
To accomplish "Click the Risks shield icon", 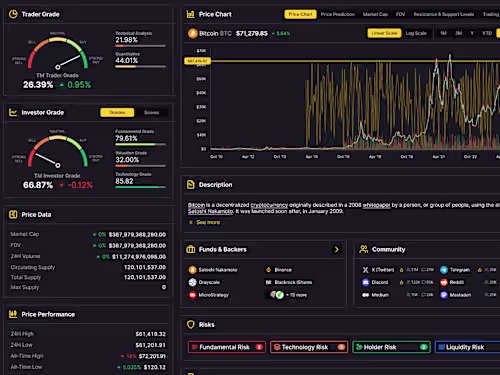I will coord(191,324).
